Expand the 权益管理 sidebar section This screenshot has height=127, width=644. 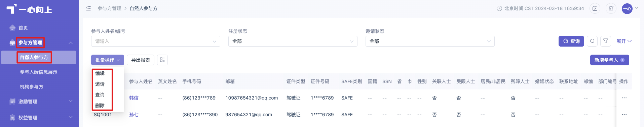(39, 118)
